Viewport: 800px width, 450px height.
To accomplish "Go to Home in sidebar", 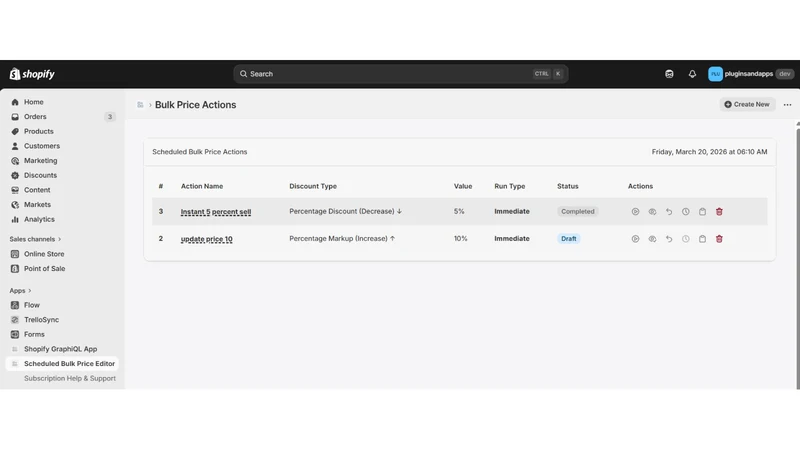I will 34,102.
